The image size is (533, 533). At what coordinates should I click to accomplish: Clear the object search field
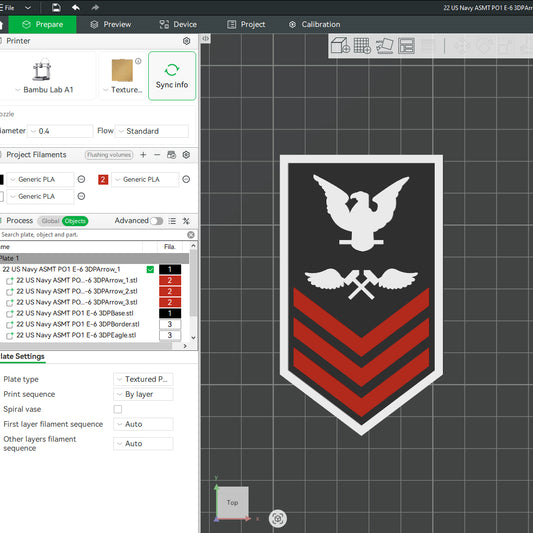tap(191, 235)
